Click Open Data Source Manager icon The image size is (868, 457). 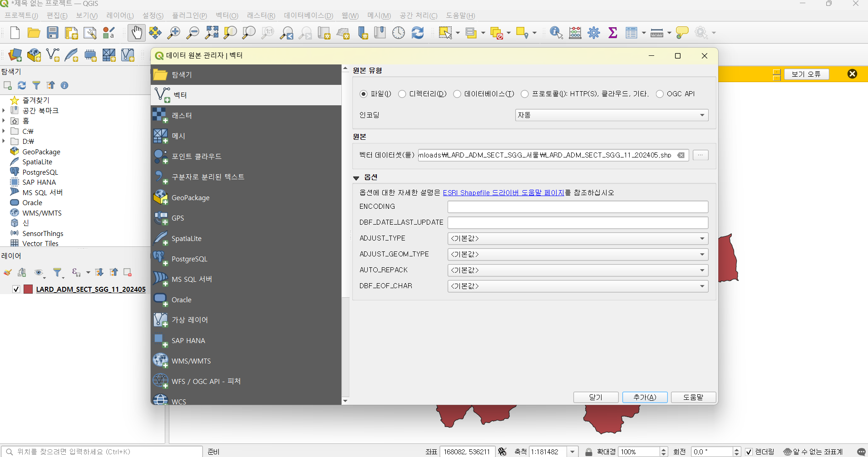pyautogui.click(x=15, y=55)
